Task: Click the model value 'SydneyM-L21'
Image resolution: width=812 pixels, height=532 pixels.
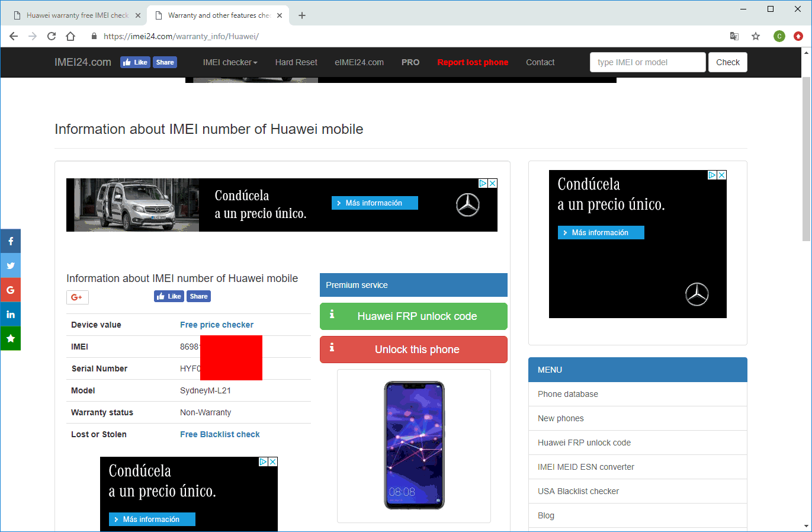Action: point(206,390)
